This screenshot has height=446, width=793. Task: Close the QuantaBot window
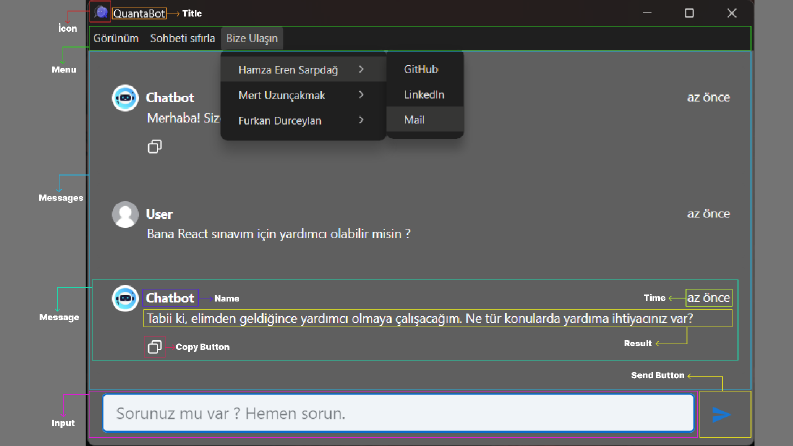[x=732, y=13]
